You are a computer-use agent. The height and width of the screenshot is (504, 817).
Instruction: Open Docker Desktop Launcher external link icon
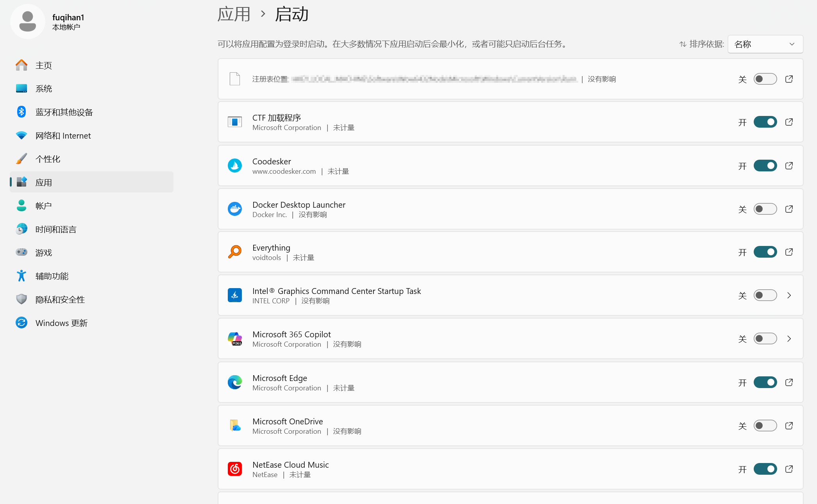(789, 209)
